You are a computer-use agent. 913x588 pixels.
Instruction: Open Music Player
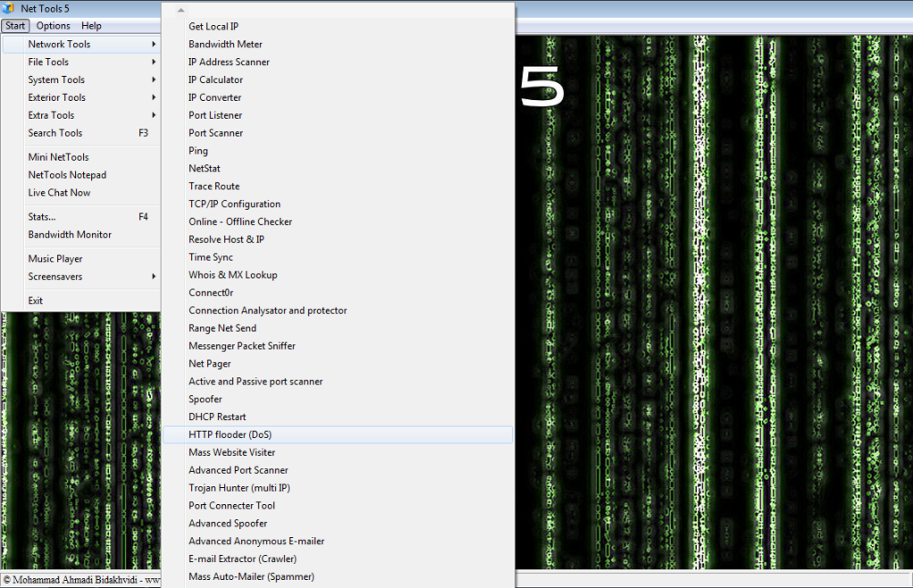pos(81,259)
